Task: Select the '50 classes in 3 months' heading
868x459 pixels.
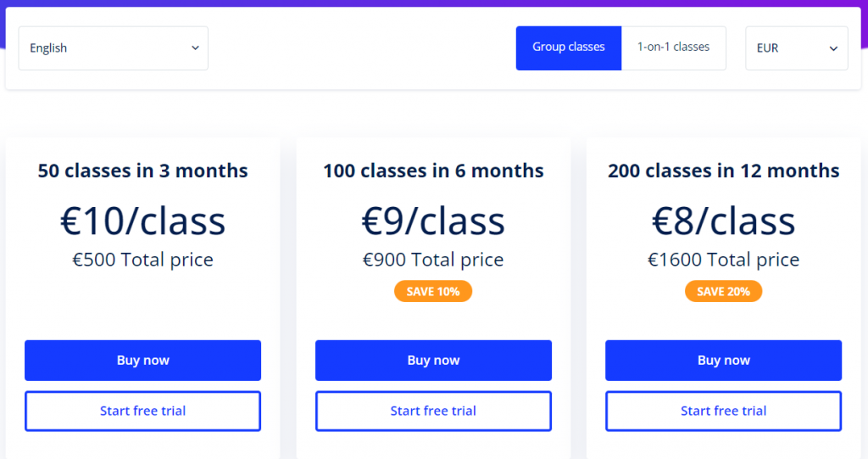Action: tap(142, 171)
